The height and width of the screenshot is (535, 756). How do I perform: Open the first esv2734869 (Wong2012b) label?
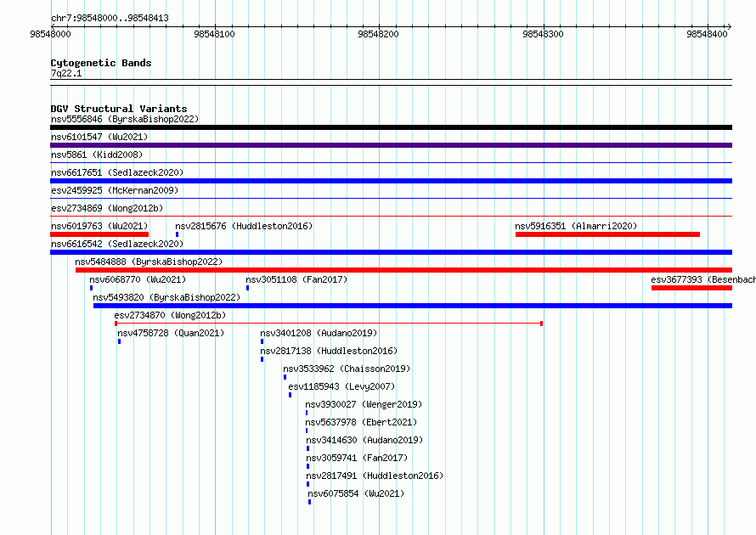click(107, 208)
